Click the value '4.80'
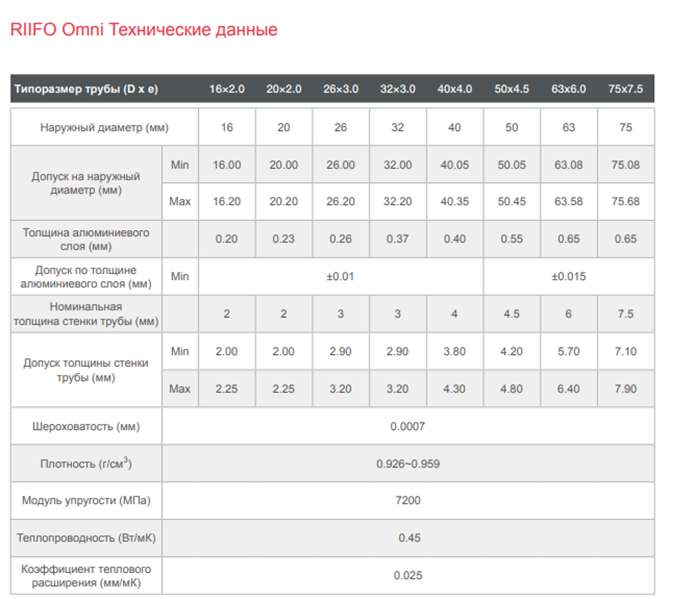Viewport: 694px width, 599px height. 512,389
